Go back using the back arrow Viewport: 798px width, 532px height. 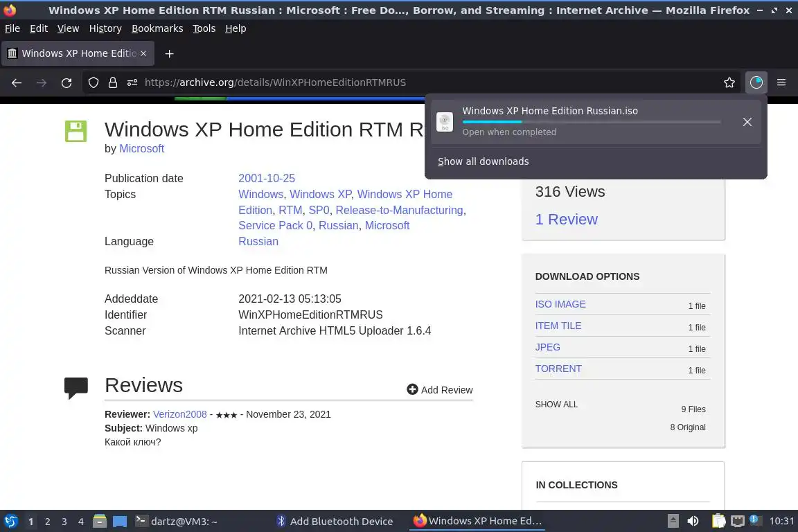coord(17,82)
